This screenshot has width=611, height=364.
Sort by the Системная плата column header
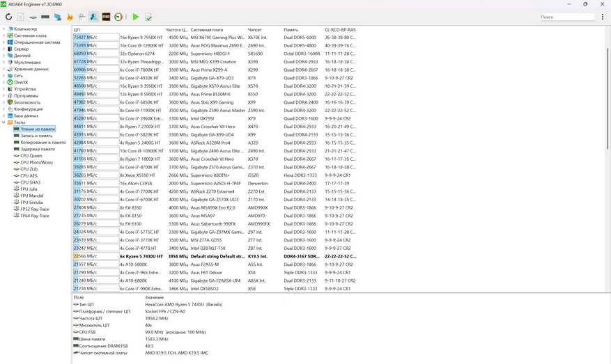[x=217, y=30]
